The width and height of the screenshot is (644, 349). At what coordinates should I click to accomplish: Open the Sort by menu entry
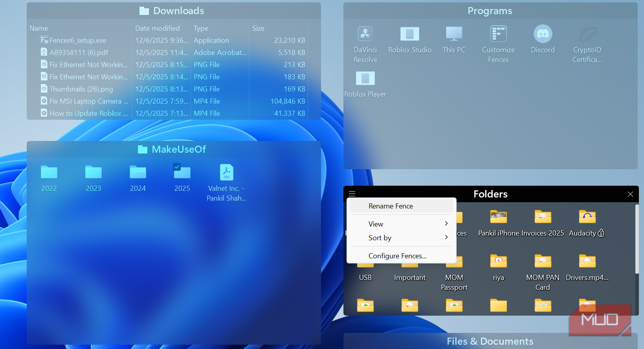click(x=401, y=238)
